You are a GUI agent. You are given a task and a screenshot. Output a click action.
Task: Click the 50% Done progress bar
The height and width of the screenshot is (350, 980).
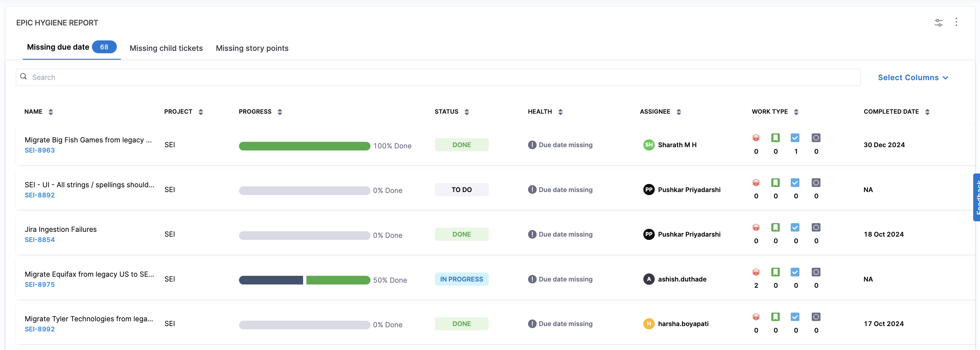point(304,280)
